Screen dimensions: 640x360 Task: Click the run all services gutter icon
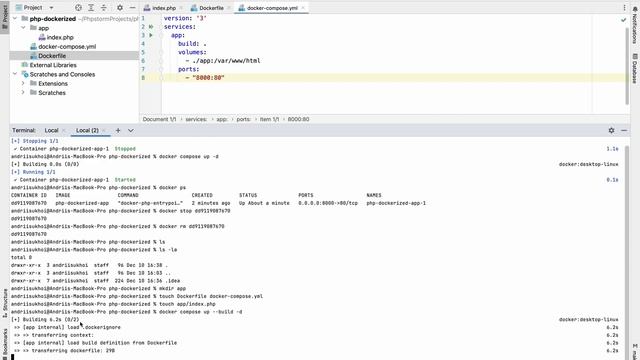pyautogui.click(x=151, y=27)
